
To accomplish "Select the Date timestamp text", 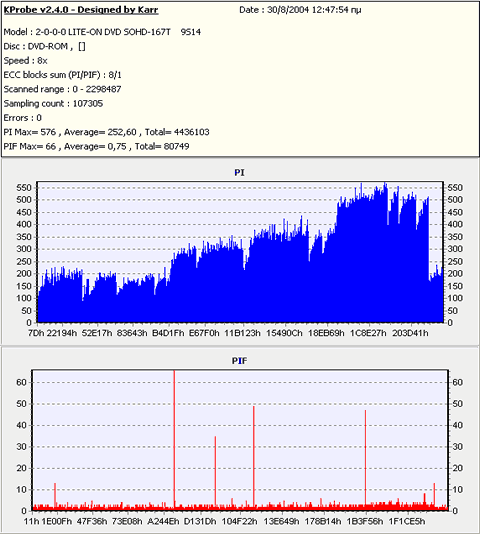I will click(300, 10).
